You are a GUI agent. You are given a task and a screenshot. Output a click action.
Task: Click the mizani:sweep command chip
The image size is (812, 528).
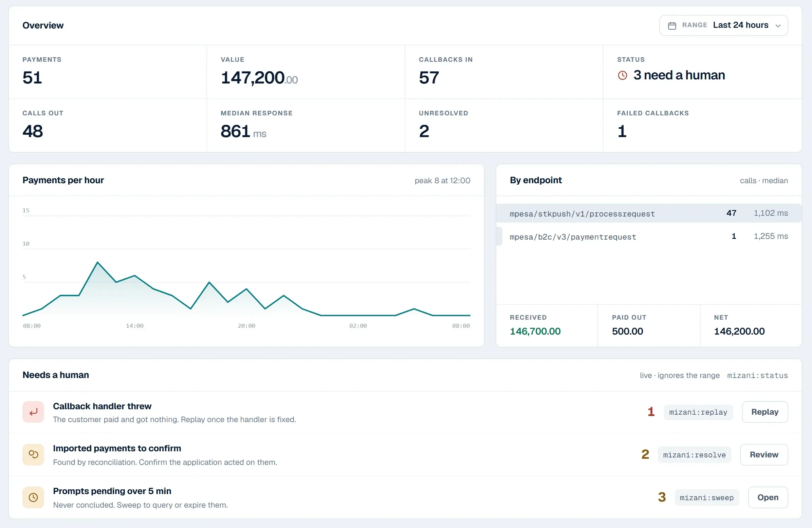[706, 498]
